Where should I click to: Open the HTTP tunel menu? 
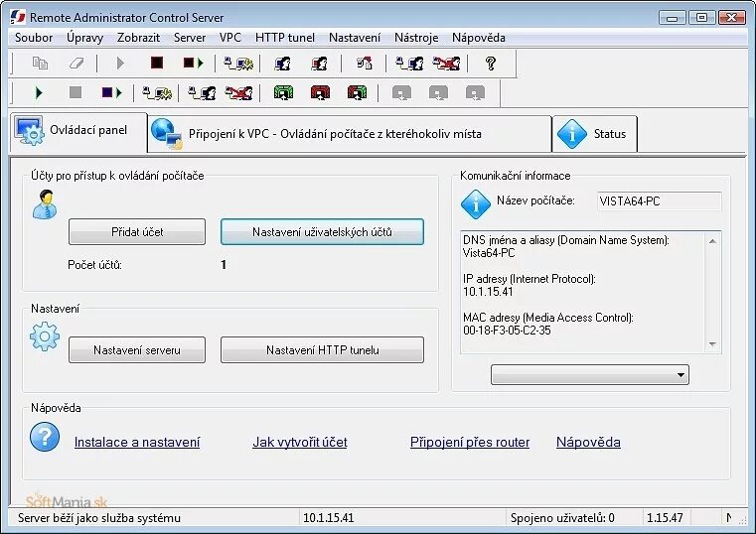point(285,38)
